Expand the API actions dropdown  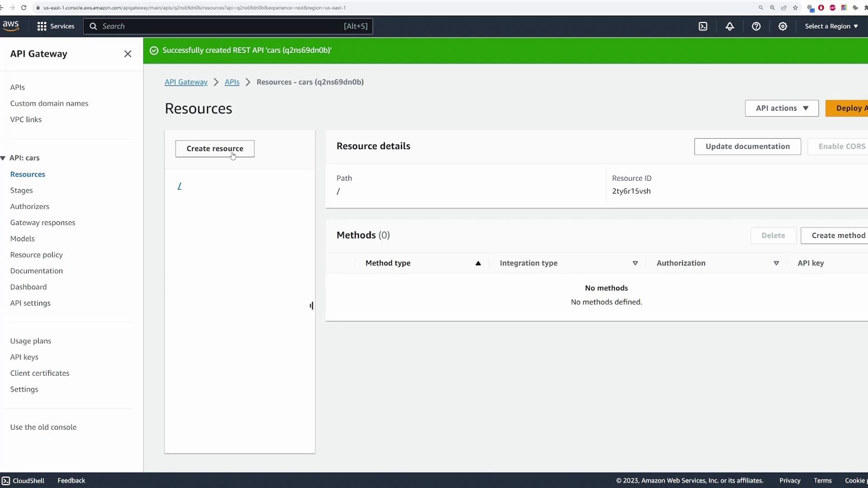(782, 108)
